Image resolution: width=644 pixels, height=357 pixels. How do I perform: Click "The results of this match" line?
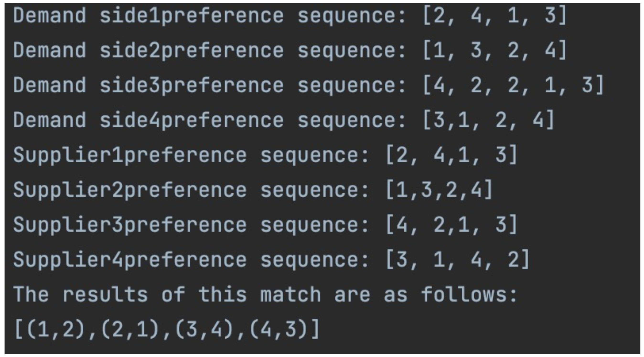pos(265,295)
